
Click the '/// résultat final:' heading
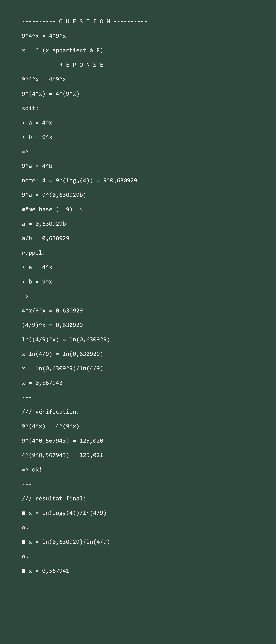(54, 499)
